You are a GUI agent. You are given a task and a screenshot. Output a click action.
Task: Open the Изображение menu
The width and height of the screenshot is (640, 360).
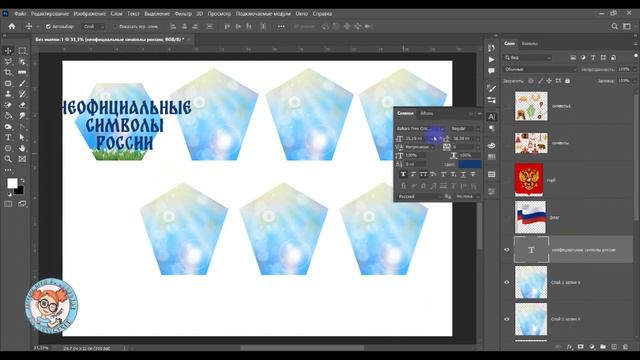tap(89, 13)
